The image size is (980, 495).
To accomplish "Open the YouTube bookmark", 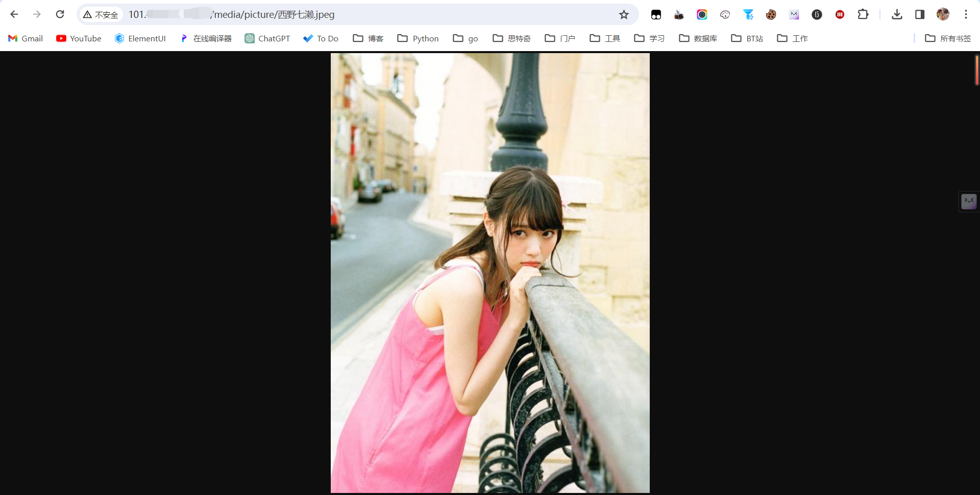I will [x=79, y=38].
